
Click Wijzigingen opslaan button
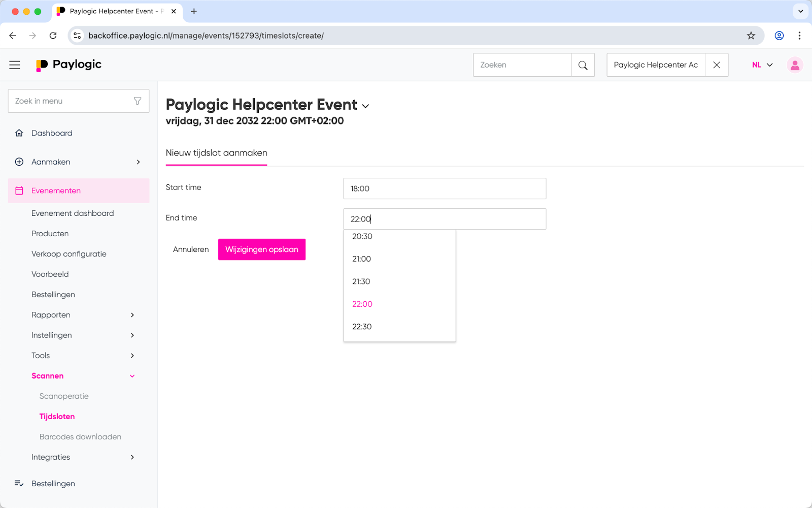click(x=262, y=249)
